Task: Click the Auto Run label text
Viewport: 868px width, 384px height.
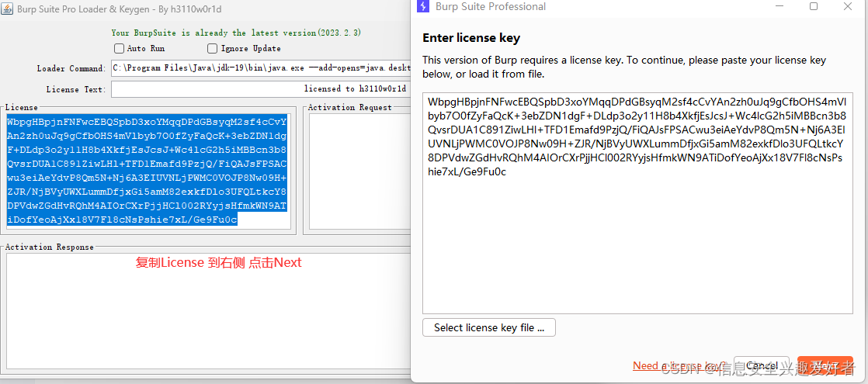Action: tap(146, 49)
